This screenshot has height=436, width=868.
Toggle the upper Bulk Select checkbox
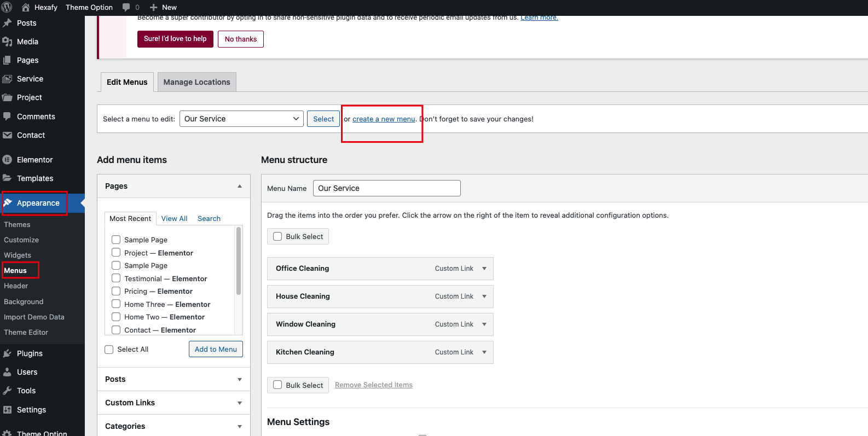(277, 236)
